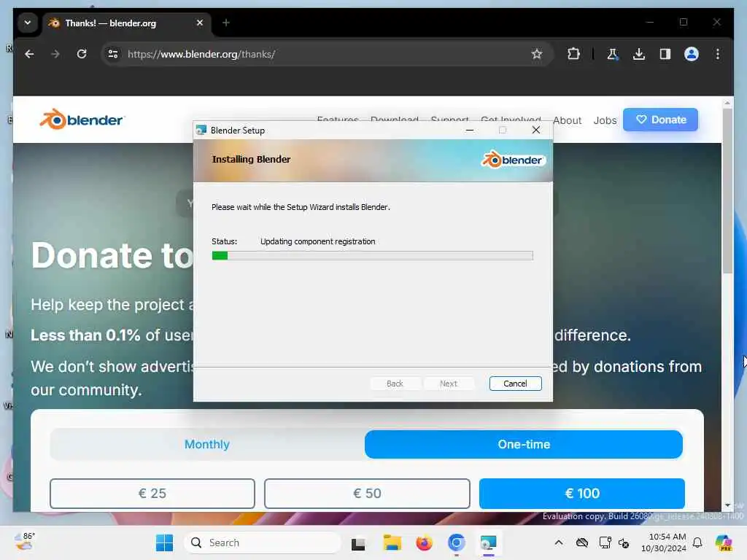This screenshot has height=560, width=747.
Task: Open Firefox from the taskbar
Action: (x=424, y=542)
